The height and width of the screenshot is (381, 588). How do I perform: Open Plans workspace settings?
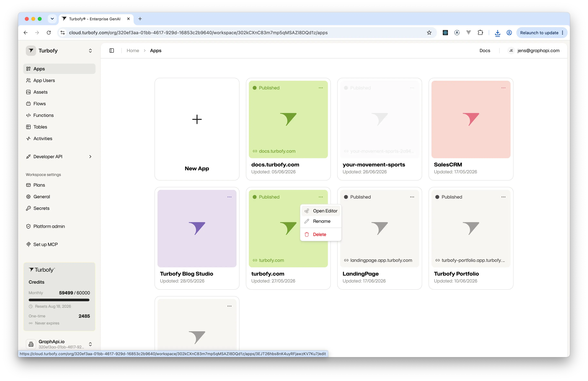[59, 185]
